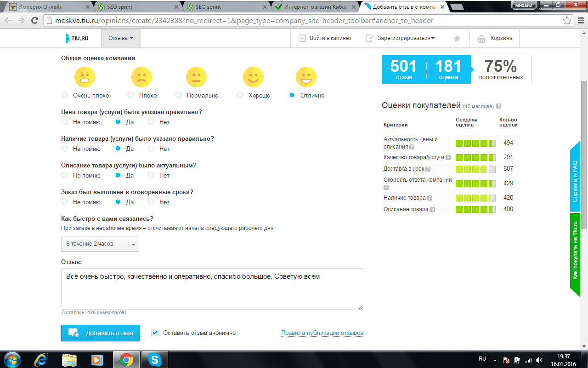Open the 'В течение 2 часов' dropdown
Viewport: 588px width, 368px height.
[100, 244]
